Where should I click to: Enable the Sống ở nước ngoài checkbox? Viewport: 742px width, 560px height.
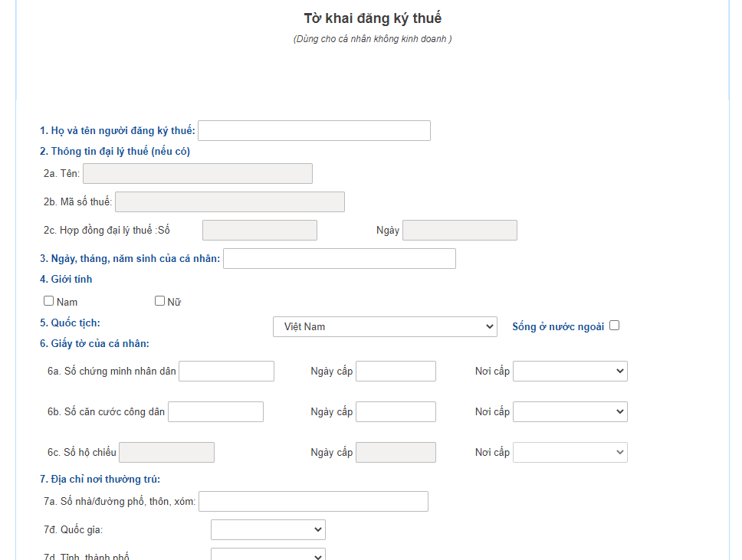(614, 326)
